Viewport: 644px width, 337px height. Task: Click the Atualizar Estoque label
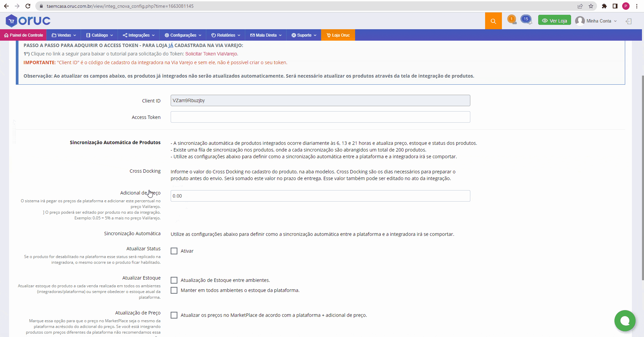[141, 278]
